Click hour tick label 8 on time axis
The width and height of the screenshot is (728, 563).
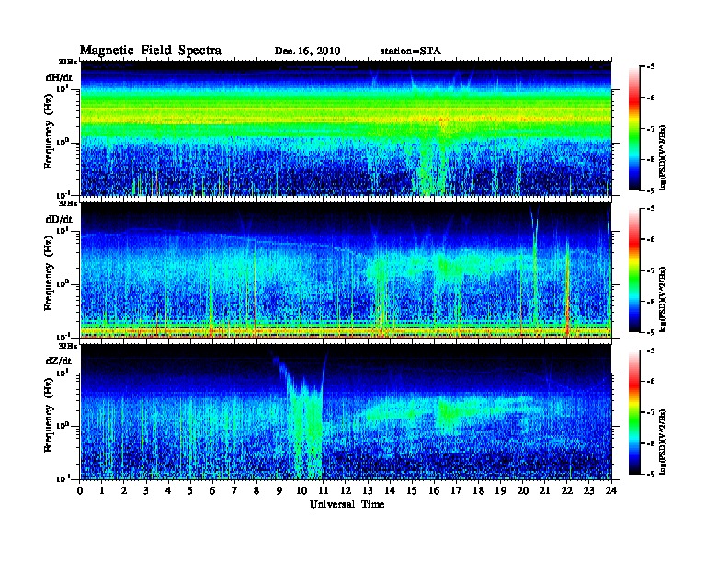256,490
